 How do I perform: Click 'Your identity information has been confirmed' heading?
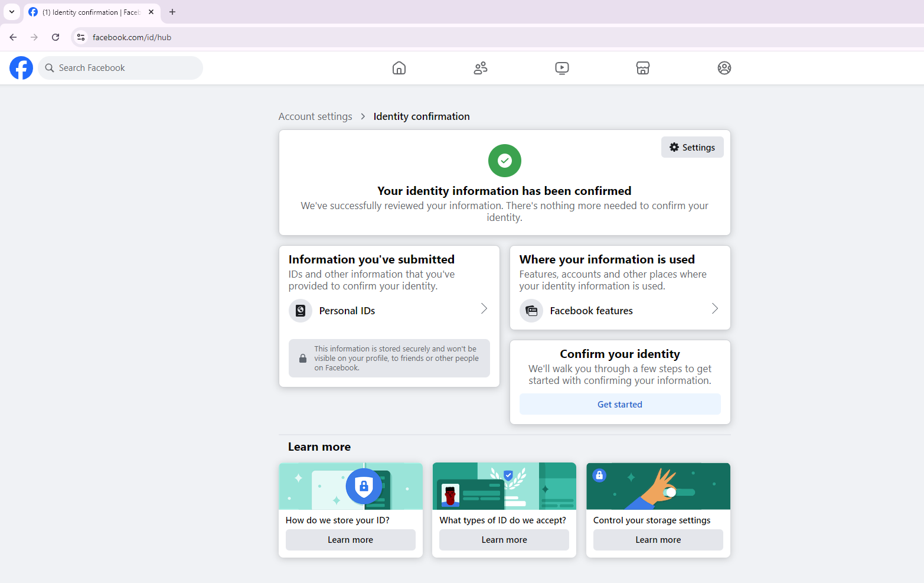(x=504, y=191)
